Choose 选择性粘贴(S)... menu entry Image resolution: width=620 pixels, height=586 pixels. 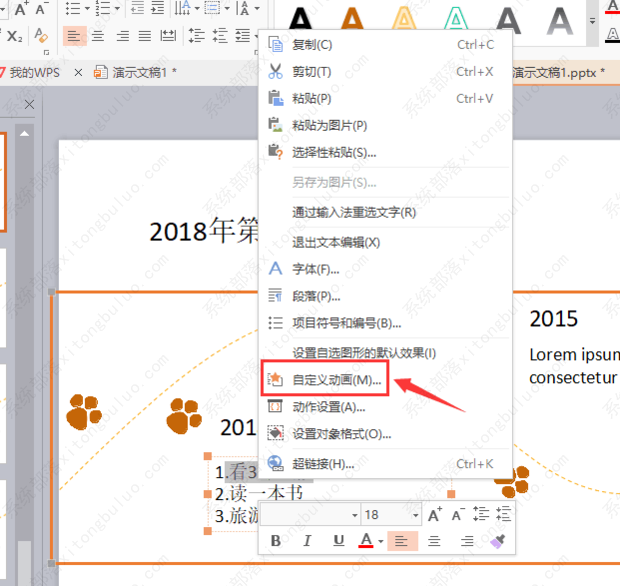click(386, 152)
